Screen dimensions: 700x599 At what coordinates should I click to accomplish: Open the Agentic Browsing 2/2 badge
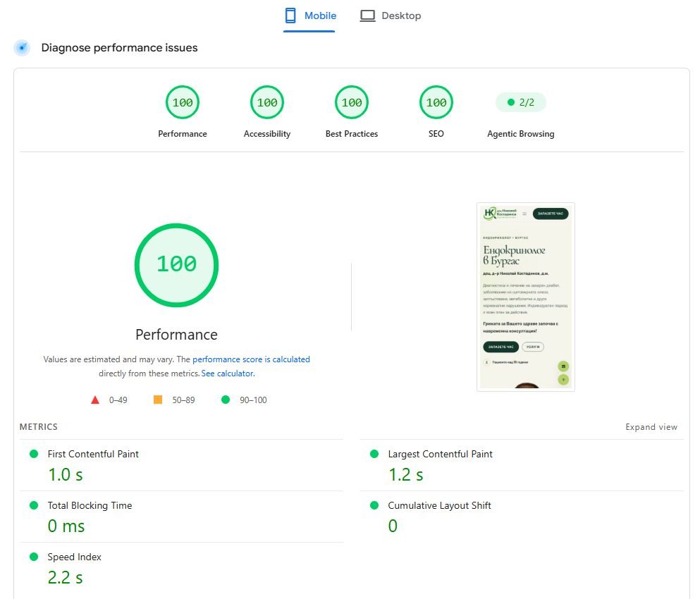pos(520,103)
